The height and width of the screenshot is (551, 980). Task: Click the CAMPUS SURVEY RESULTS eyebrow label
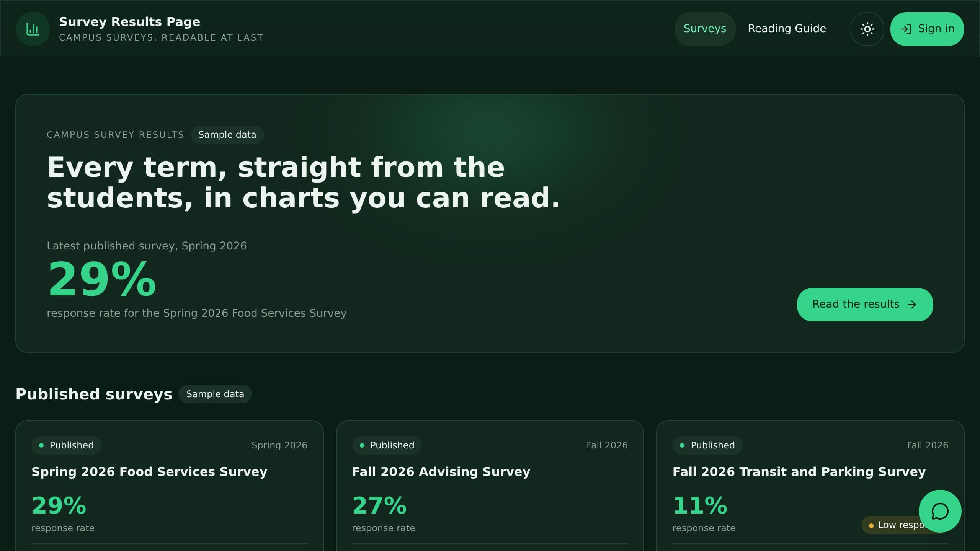coord(115,135)
